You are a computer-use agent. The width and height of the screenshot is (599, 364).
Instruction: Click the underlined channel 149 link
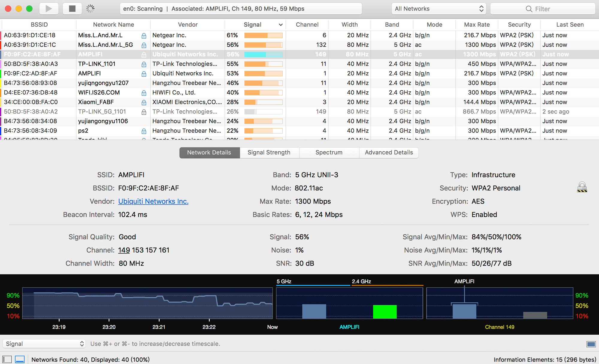pos(124,250)
